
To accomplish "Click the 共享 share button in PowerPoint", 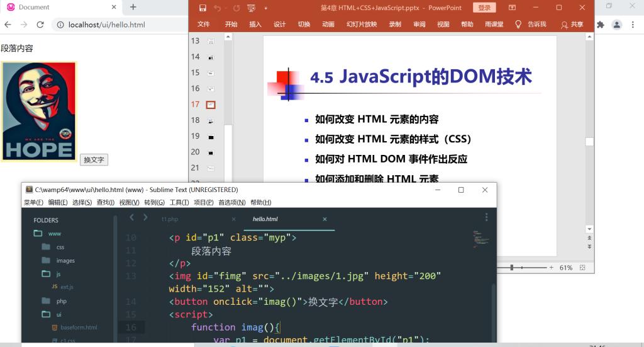I will pyautogui.click(x=572, y=25).
